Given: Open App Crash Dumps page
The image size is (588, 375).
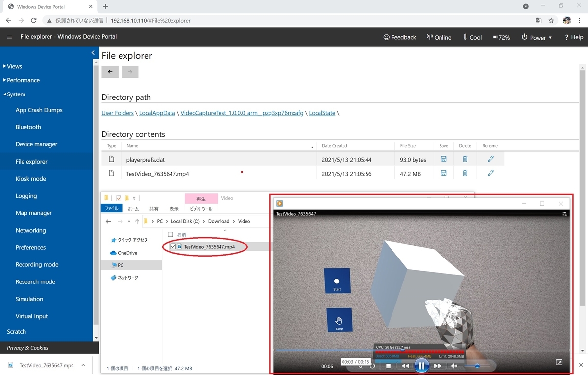Looking at the screenshot, I should [x=39, y=110].
